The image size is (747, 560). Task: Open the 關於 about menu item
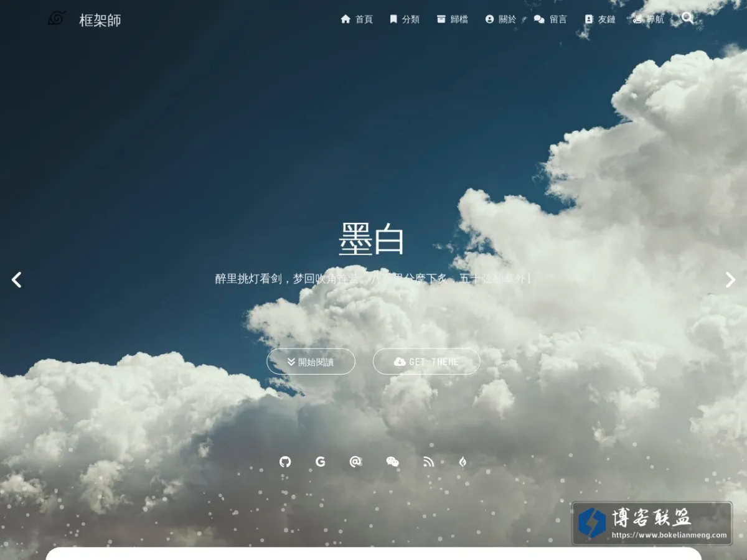click(x=500, y=19)
